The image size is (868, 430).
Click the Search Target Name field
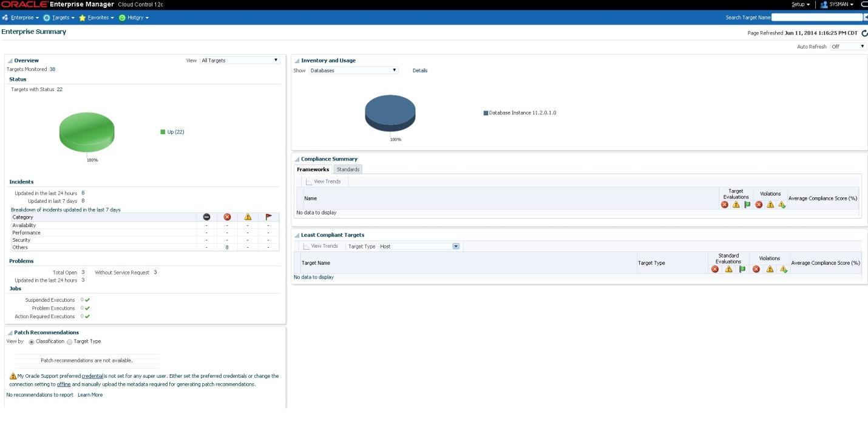coord(817,18)
